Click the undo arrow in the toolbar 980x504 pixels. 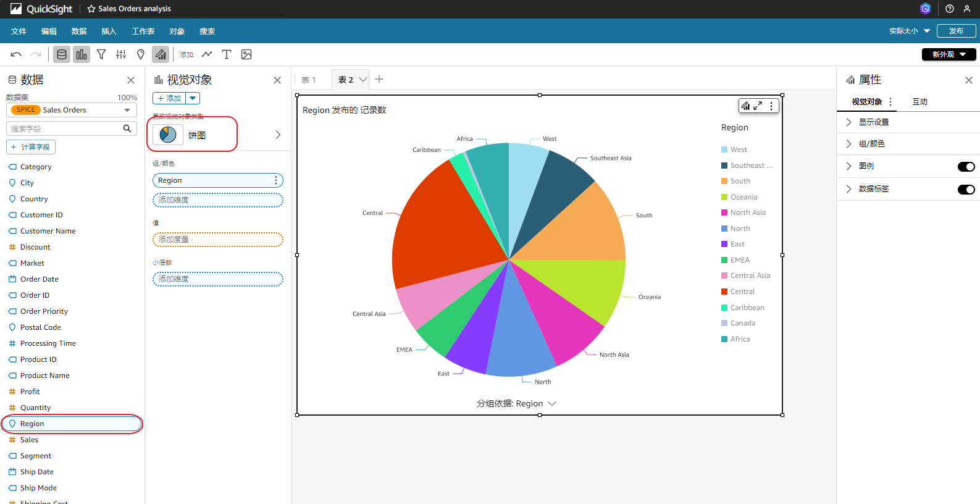[x=16, y=54]
